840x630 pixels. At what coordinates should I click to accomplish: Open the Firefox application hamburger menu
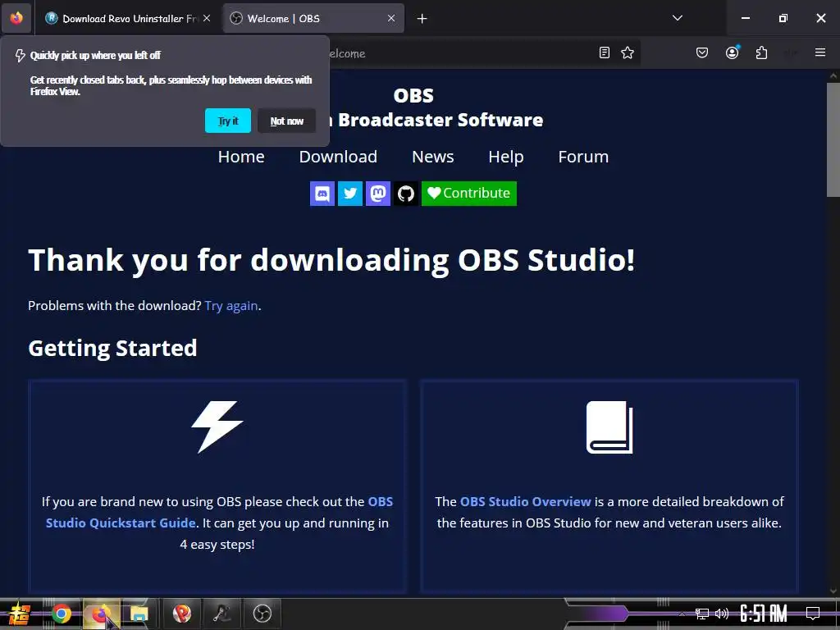coord(820,52)
